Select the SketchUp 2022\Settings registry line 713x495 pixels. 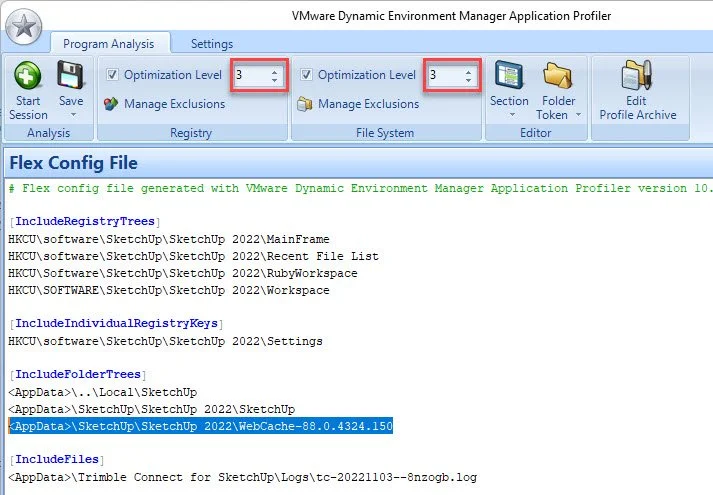[x=165, y=341]
